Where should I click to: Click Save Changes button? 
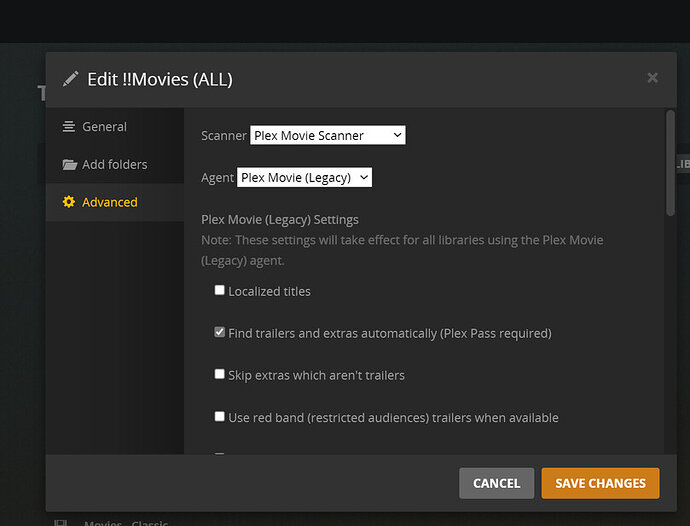tap(600, 483)
